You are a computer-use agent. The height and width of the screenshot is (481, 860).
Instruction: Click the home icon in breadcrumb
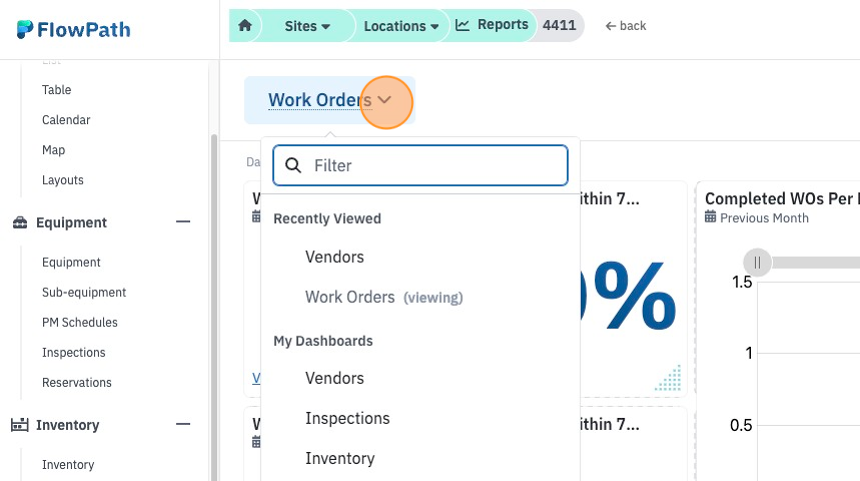(245, 25)
